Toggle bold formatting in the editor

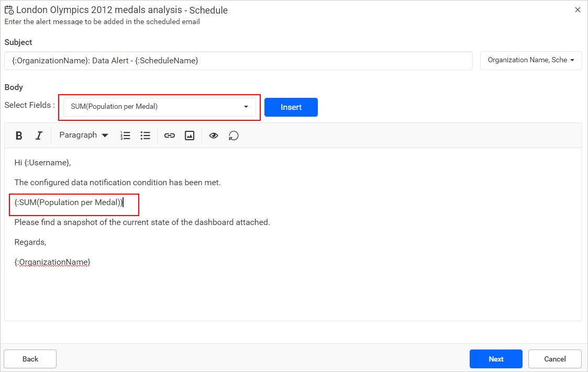click(x=19, y=135)
